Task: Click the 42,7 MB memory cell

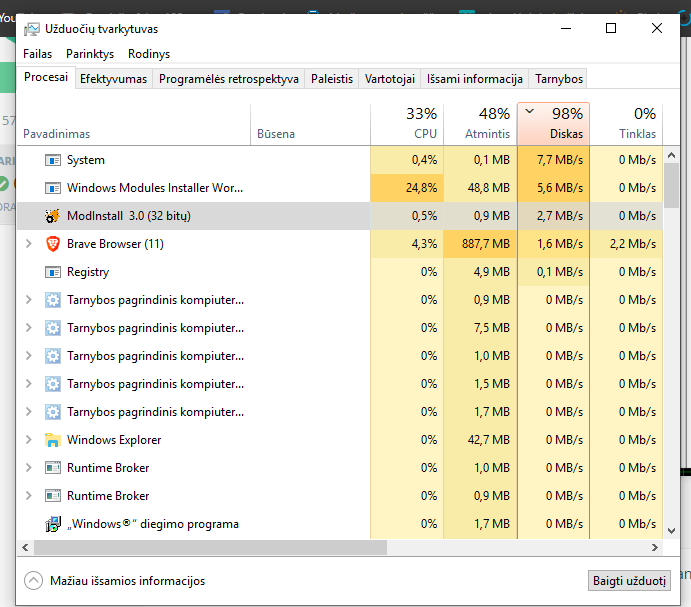Action: (480, 440)
